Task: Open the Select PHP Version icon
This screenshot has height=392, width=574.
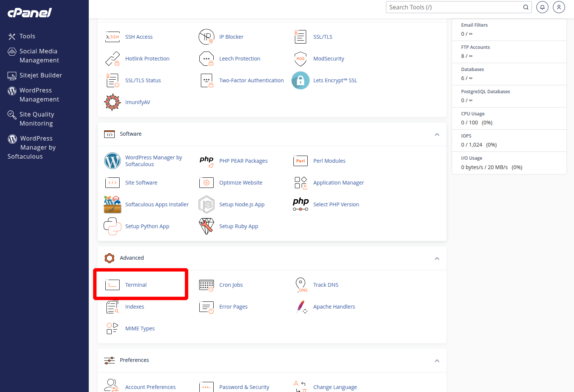Action: click(x=301, y=204)
